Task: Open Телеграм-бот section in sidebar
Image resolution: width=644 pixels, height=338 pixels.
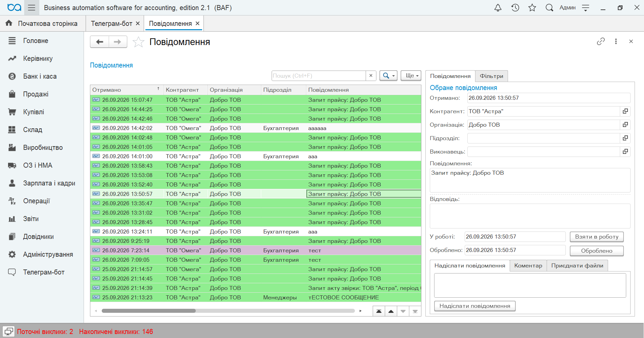Action: pos(44,272)
